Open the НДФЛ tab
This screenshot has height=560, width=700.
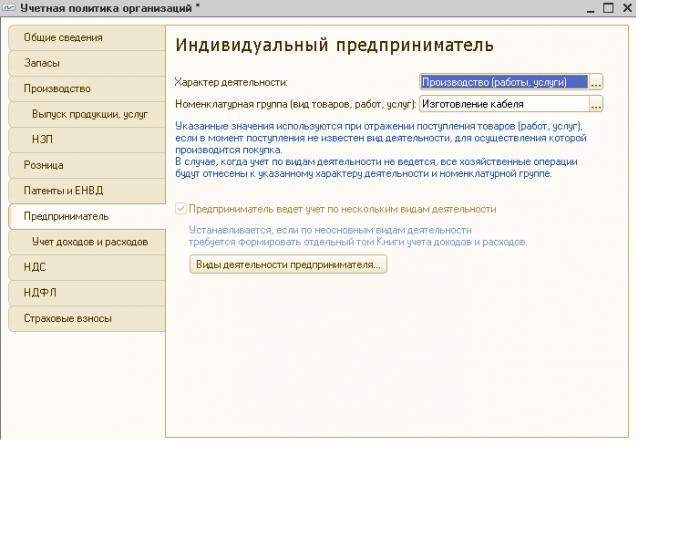coord(87,293)
